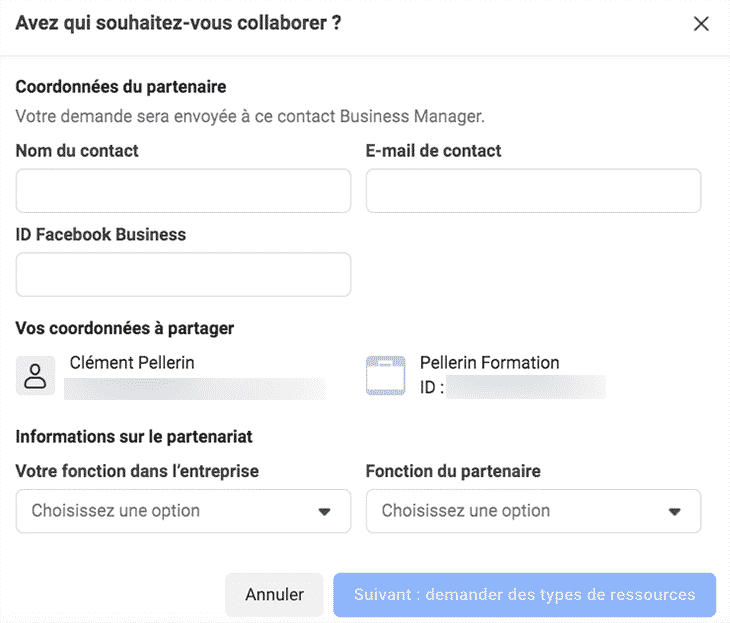Image resolution: width=730 pixels, height=623 pixels.
Task: Click the Pellerin Formation business name
Action: coord(489,363)
